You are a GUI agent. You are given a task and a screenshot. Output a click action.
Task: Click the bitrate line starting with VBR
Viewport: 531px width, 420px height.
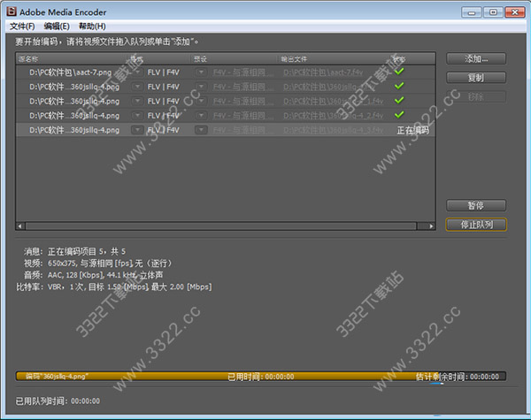pos(130,287)
